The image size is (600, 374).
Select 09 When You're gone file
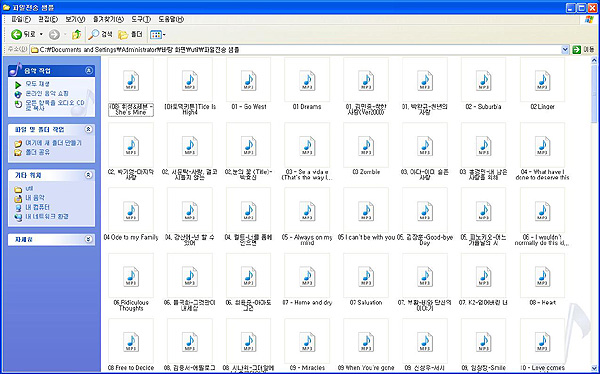pos(366,345)
